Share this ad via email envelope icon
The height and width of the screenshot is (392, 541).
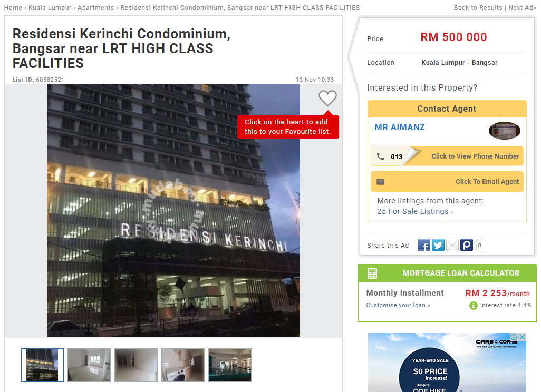pyautogui.click(x=452, y=245)
